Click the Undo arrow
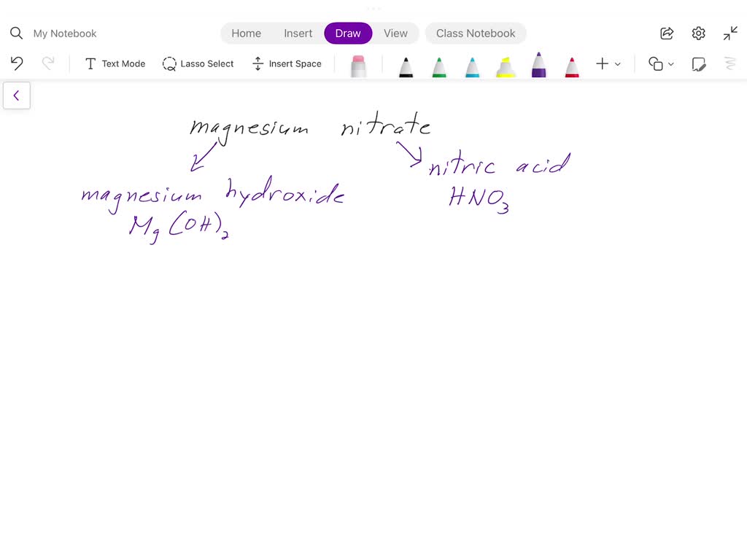The image size is (747, 560). coord(16,63)
